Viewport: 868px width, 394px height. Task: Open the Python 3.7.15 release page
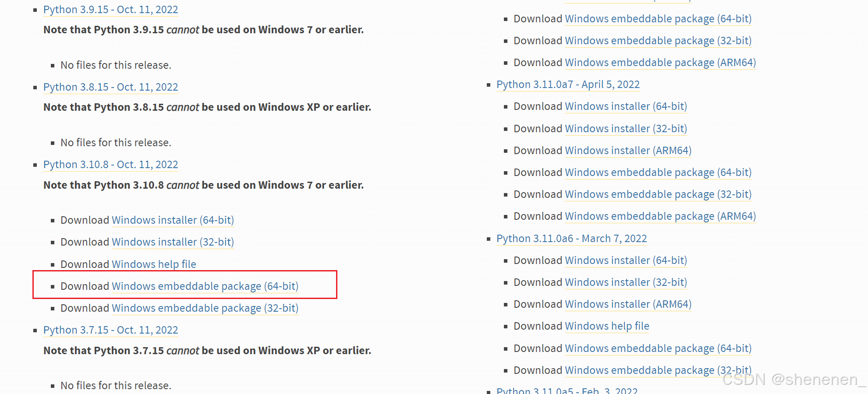(x=110, y=330)
